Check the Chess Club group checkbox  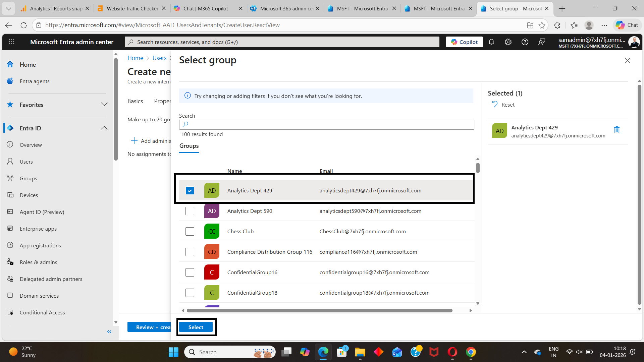190,232
